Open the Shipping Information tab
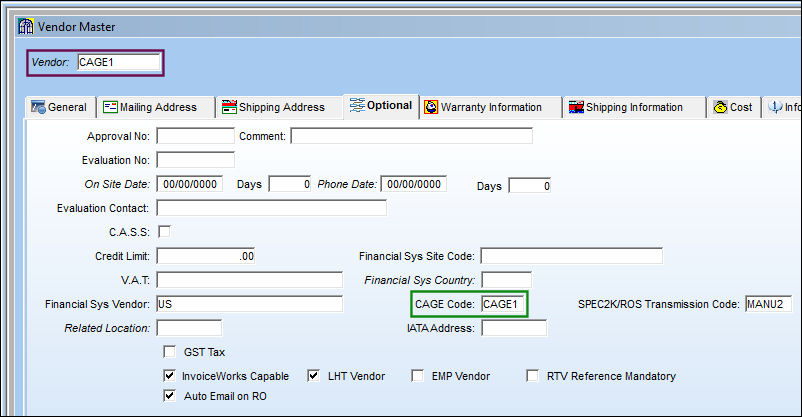802x417 pixels. click(x=634, y=107)
